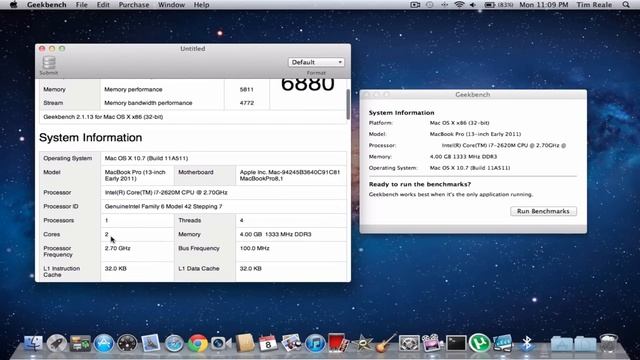Open Photo Booth icon in dock
Image resolution: width=640 pixels, height=360 pixels.
tap(338, 343)
